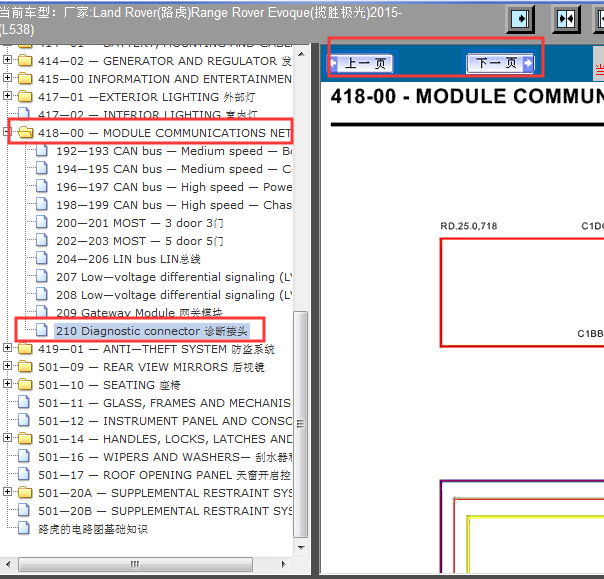Screen dimensions: 604x579
Task: Click the 501-09 Rear View Mirrors folder icon
Action: click(25, 366)
